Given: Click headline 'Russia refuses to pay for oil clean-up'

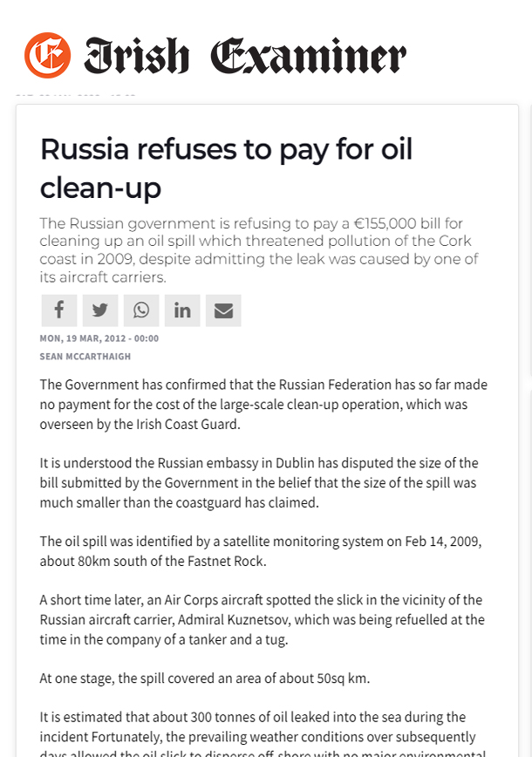Looking at the screenshot, I should pyautogui.click(x=226, y=168).
